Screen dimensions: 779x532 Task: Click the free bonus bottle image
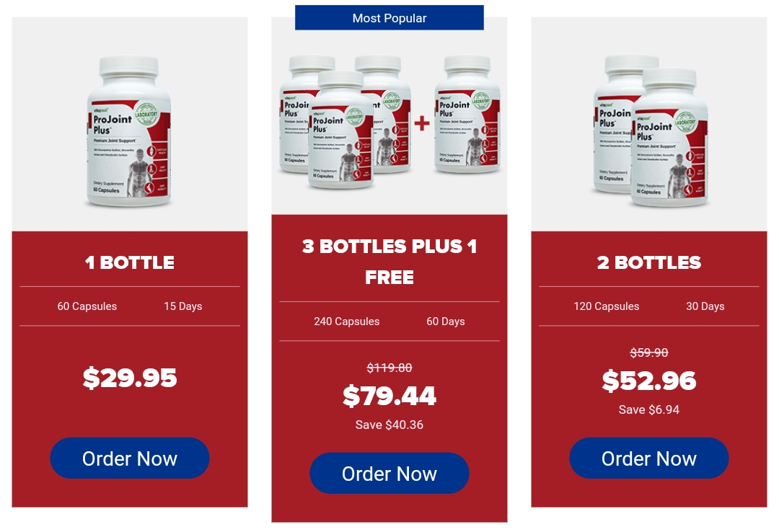[x=467, y=114]
